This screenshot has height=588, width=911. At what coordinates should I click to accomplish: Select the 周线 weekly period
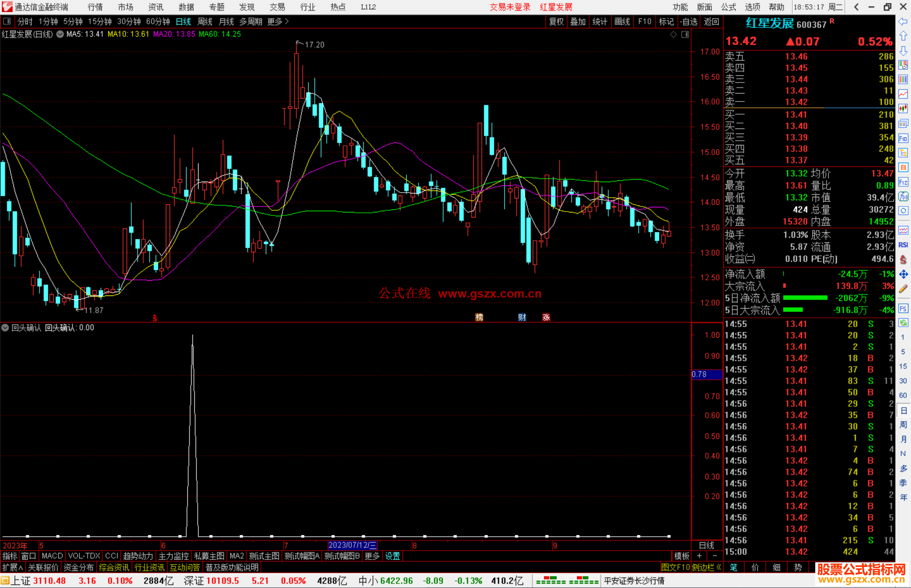[x=205, y=21]
